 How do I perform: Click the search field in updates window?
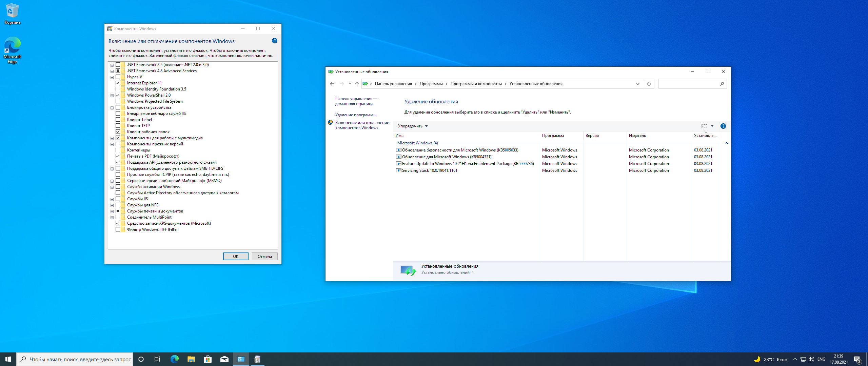coord(688,84)
